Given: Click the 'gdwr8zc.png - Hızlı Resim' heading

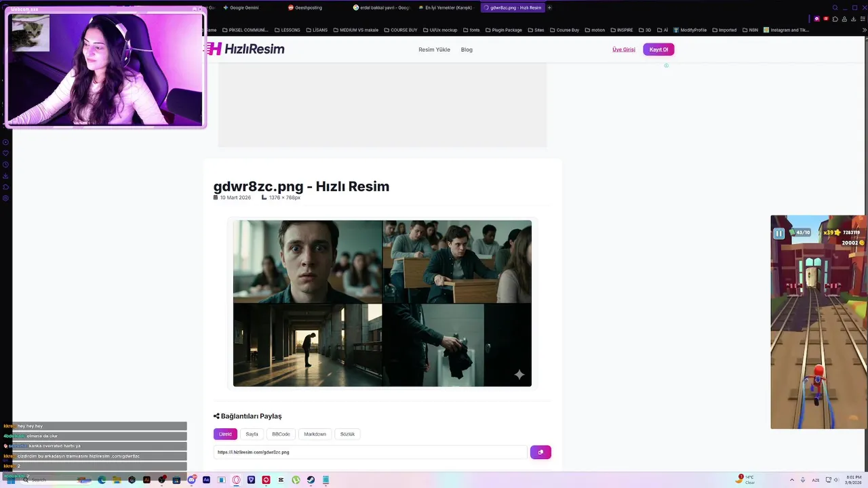Looking at the screenshot, I should 301,186.
